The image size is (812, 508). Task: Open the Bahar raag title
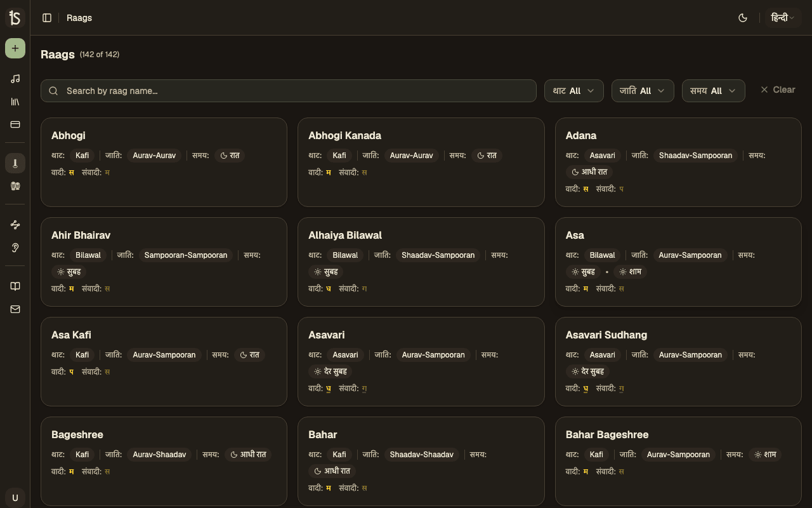point(323,434)
